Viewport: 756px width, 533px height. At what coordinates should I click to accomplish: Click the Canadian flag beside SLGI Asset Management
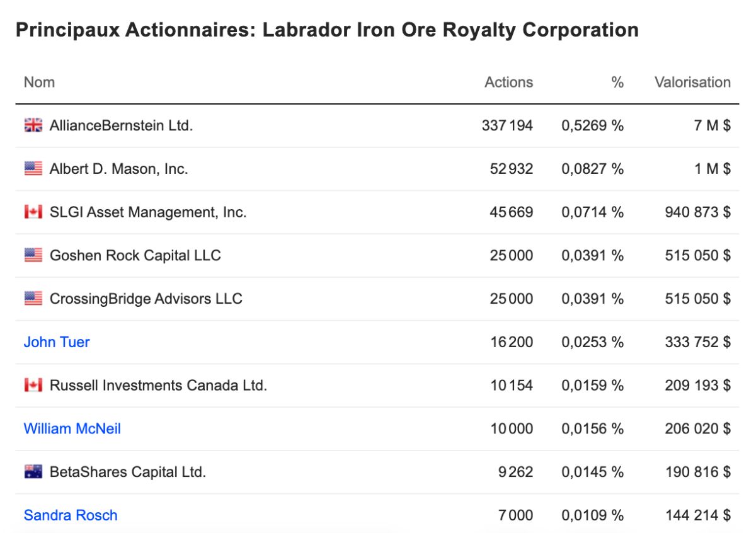pyautogui.click(x=33, y=212)
